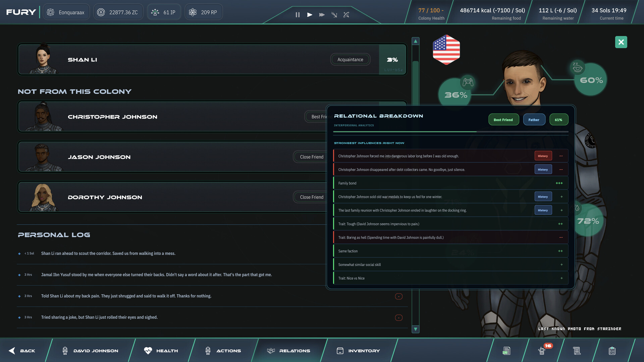Open the scroll document icon
The height and width of the screenshot is (362, 644).
tap(577, 351)
